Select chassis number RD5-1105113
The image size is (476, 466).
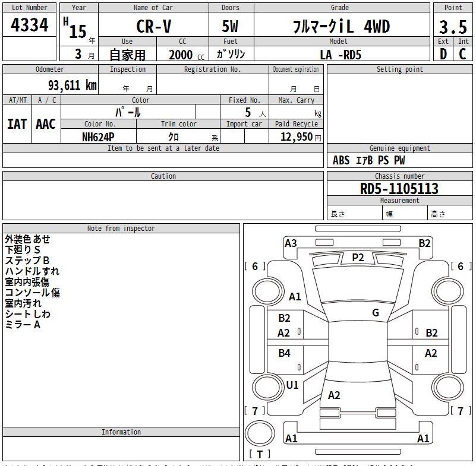pos(399,189)
